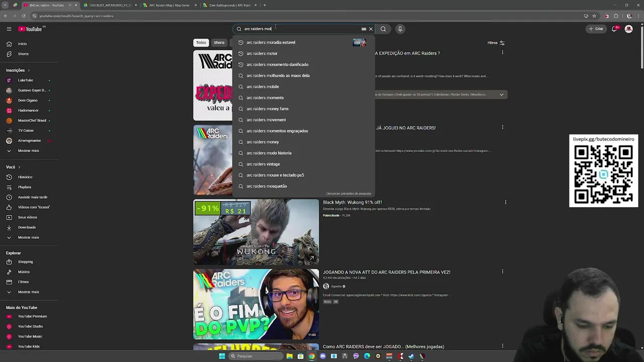Viewport: 644px width, 362px height.
Task: Start voice search with the microphone
Action: pyautogui.click(x=400, y=29)
